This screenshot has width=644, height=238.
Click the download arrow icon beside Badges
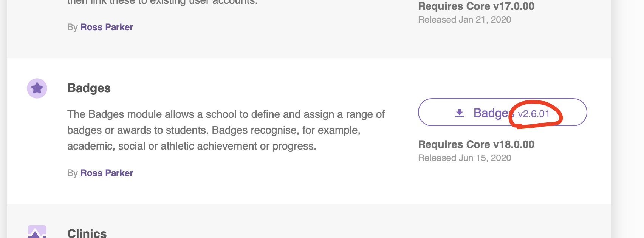[460, 113]
